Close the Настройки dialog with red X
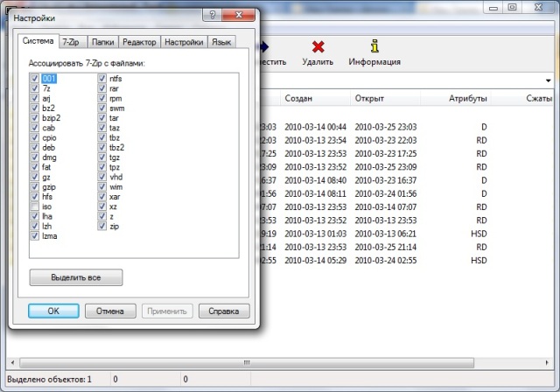560x392 pixels. 239,15
